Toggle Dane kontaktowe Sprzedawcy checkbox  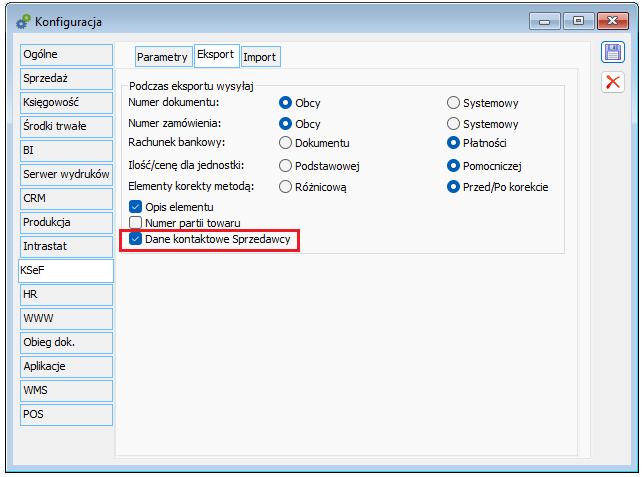pyautogui.click(x=136, y=239)
